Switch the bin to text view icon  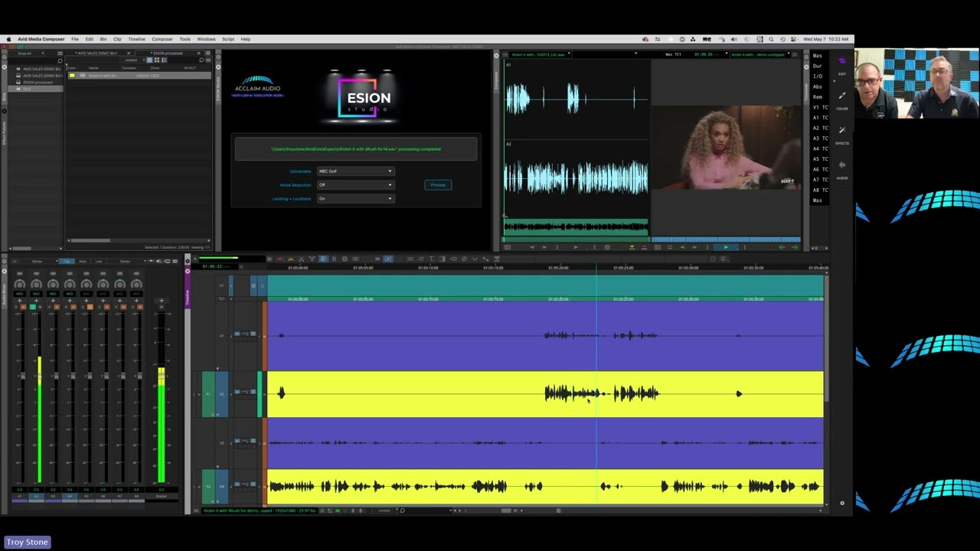[x=150, y=60]
